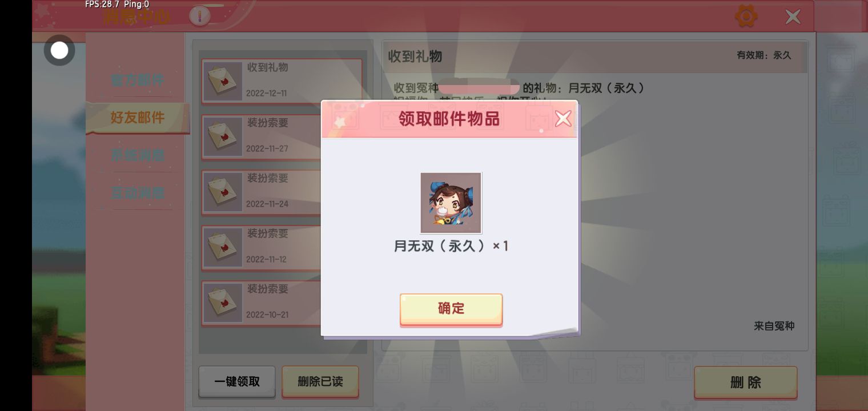Click the 删除已读 button
Screen dimensions: 868x411
coord(320,381)
